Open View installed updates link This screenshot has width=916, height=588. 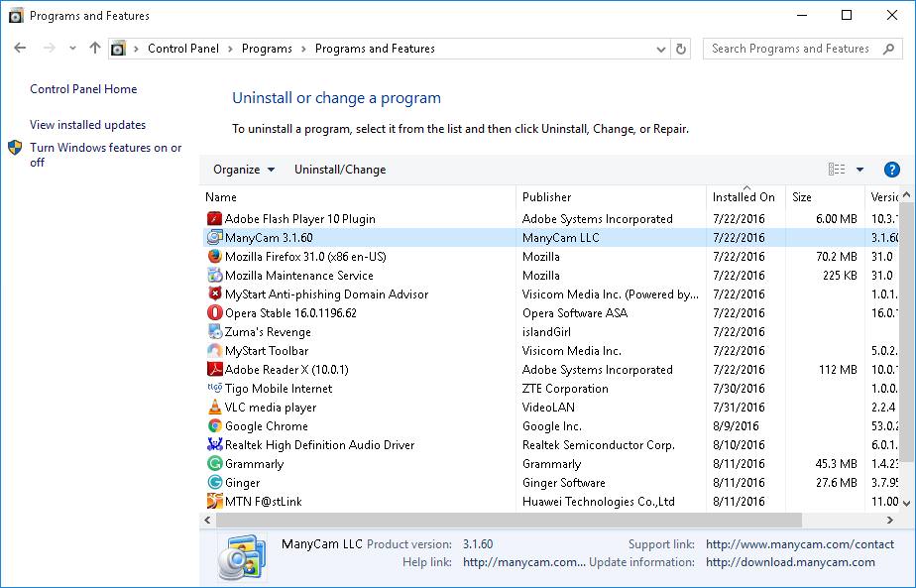pos(87,125)
